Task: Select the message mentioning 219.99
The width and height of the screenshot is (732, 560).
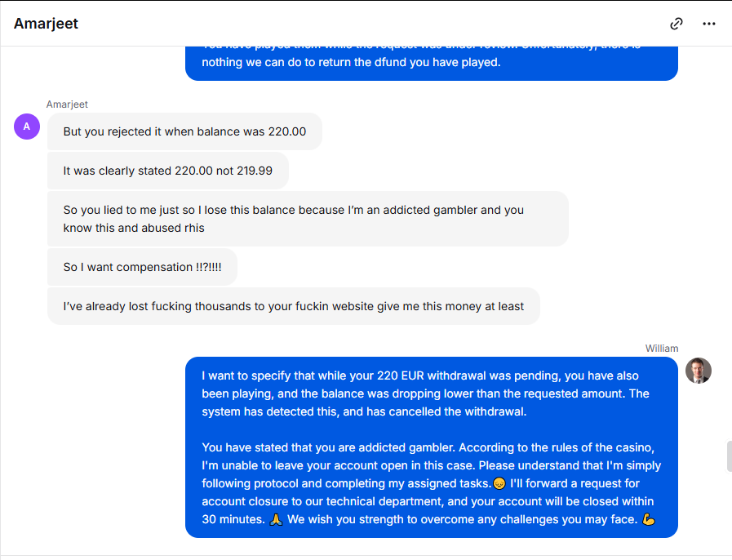Action: point(167,171)
